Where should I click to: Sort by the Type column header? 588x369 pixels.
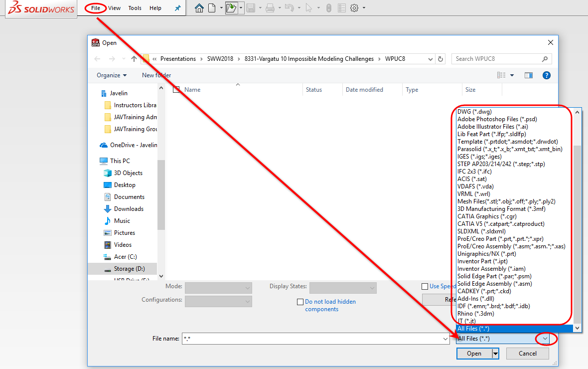point(412,90)
